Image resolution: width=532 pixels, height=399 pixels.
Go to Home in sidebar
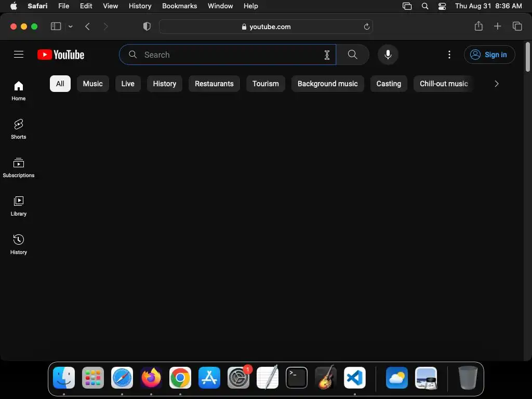click(19, 91)
